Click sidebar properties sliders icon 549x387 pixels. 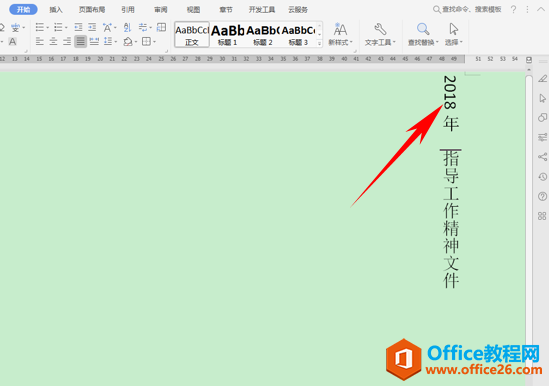tap(542, 137)
